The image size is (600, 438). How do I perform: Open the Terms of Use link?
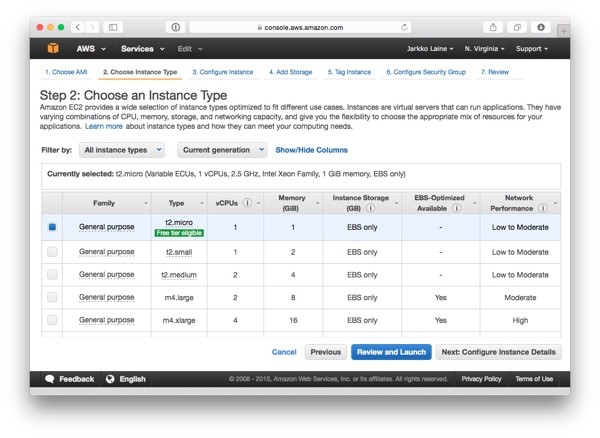click(x=534, y=379)
